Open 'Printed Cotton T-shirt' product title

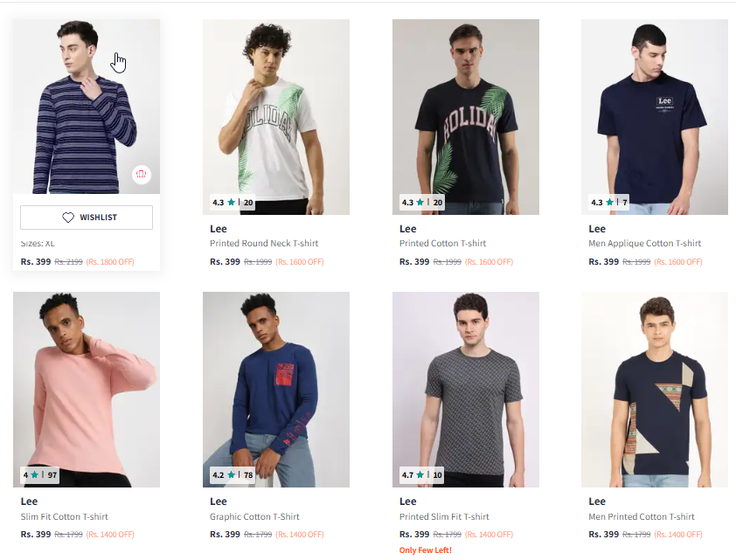tap(442, 244)
